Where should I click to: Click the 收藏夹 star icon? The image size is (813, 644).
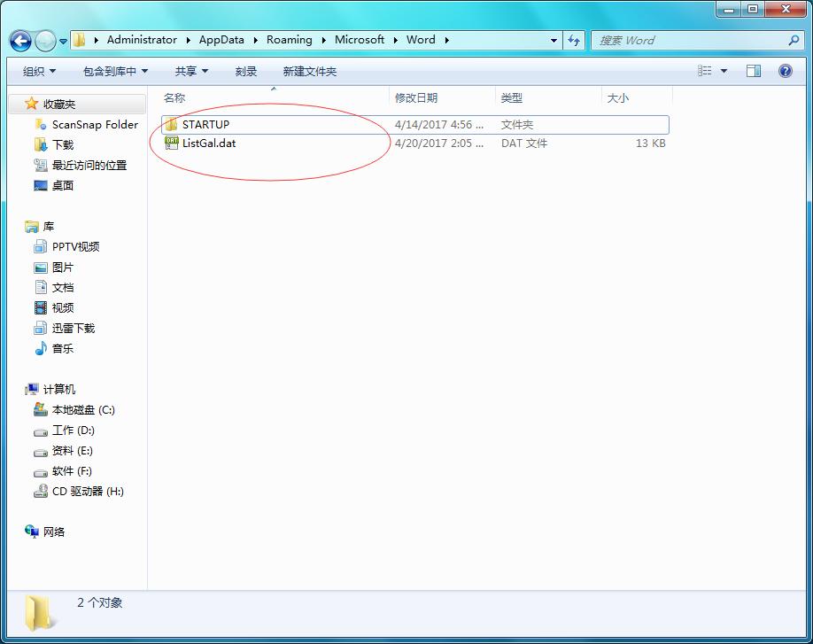32,104
